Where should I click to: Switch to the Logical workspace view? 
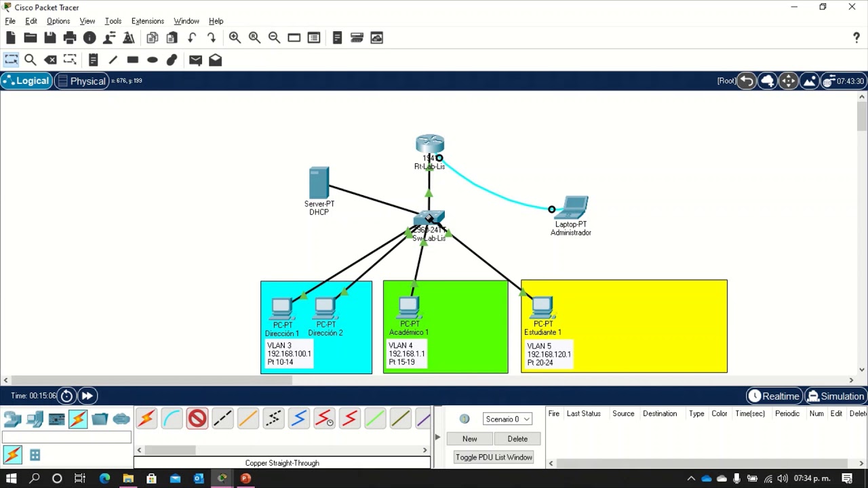click(26, 81)
